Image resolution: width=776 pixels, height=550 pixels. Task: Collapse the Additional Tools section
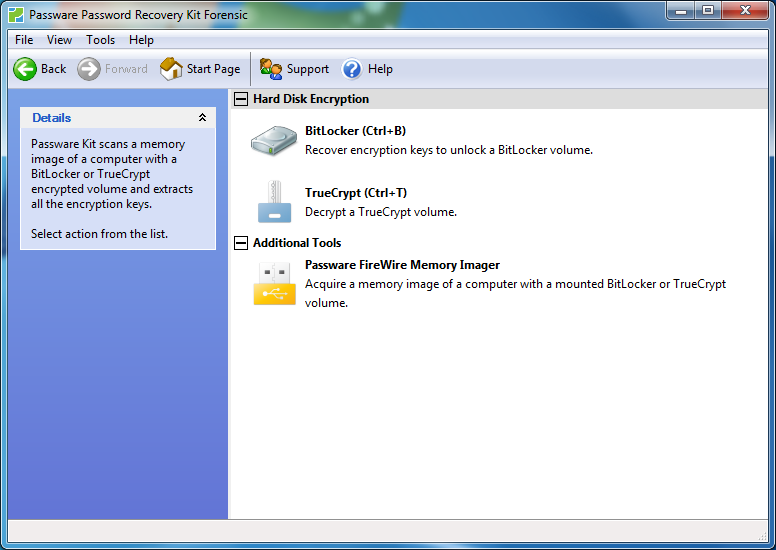pos(241,243)
